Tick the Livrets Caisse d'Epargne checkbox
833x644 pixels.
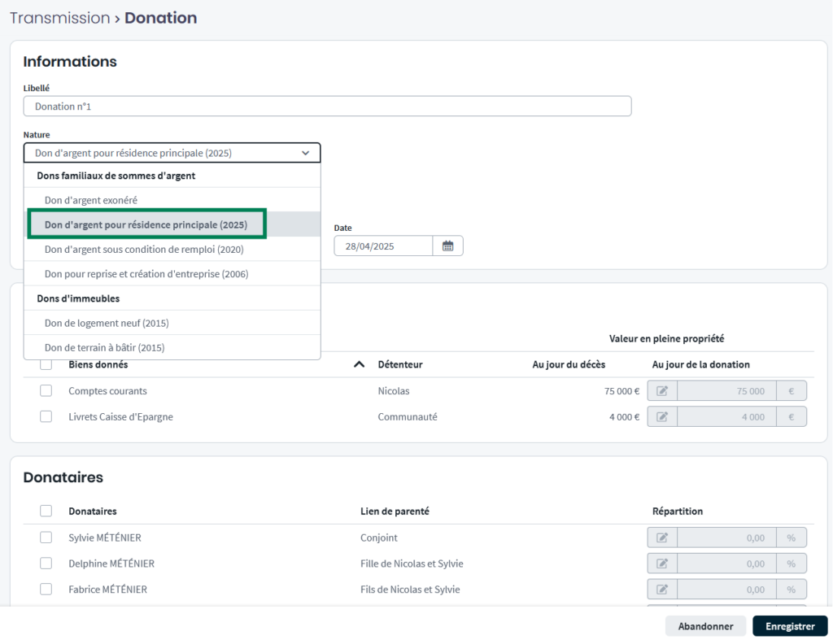46,417
